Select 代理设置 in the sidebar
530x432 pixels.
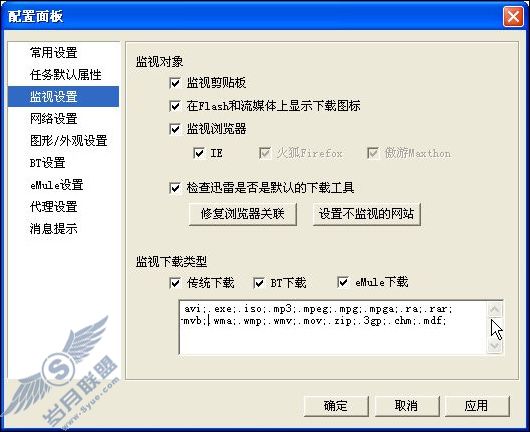tap(53, 207)
